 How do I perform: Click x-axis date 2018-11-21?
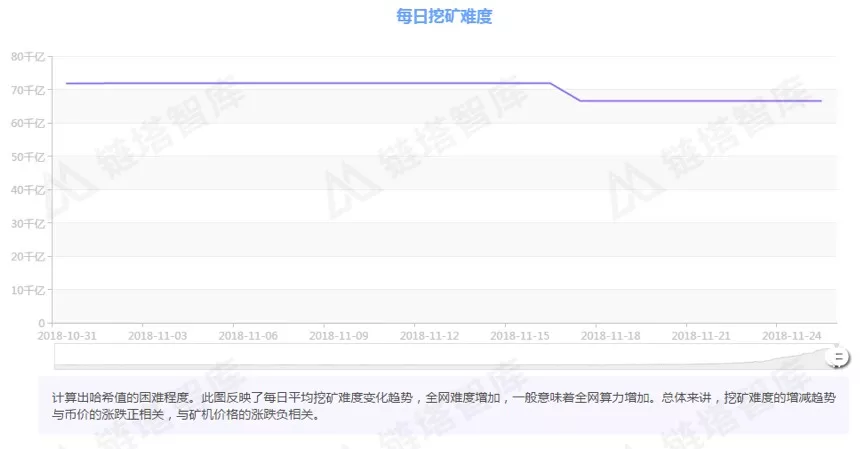pyautogui.click(x=701, y=336)
